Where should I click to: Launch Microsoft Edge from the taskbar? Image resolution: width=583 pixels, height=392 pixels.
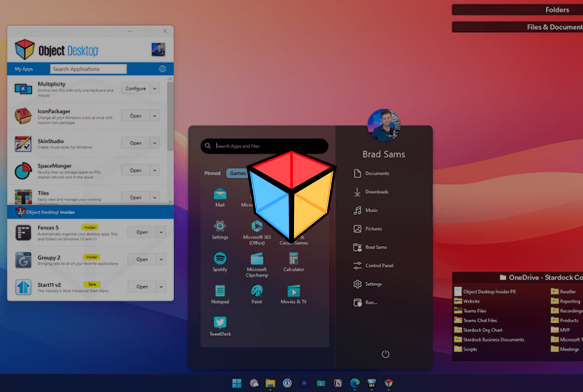pyautogui.click(x=355, y=383)
